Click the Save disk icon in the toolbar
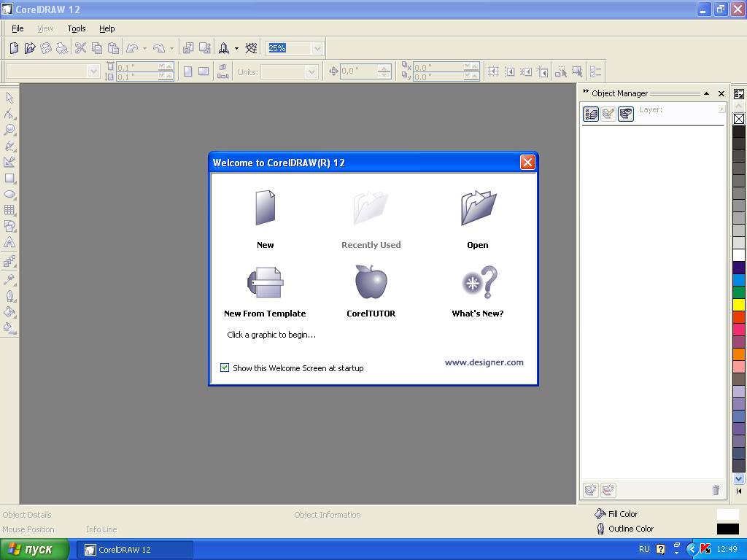This screenshot has height=560, width=747. (46, 47)
